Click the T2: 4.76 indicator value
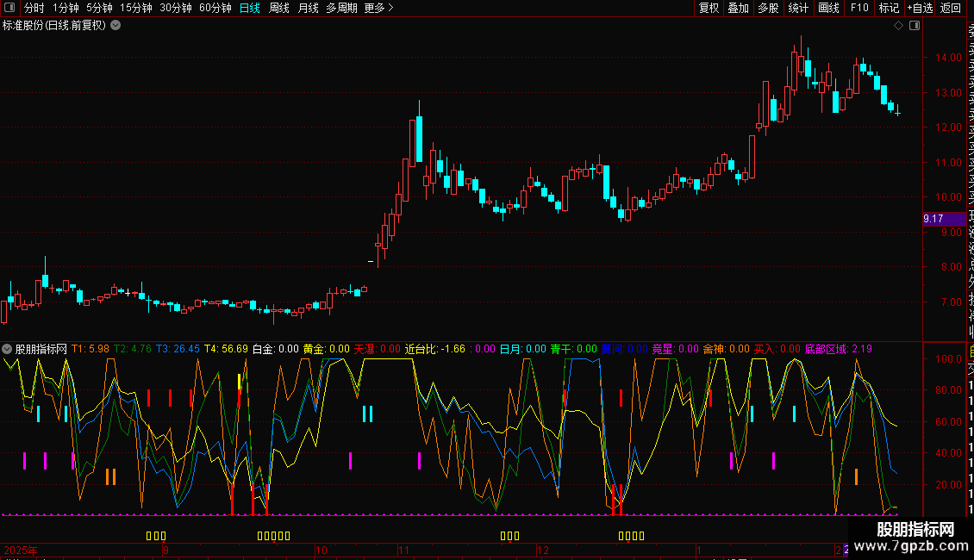This screenshot has height=560, width=974. pos(133,349)
